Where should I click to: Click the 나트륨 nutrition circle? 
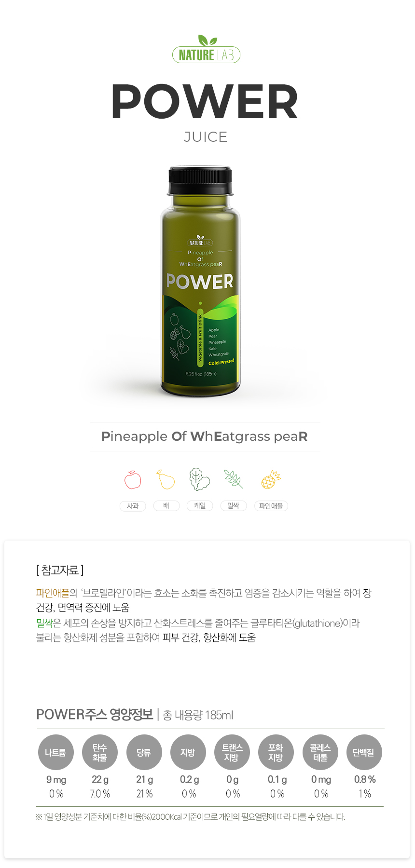click(56, 752)
